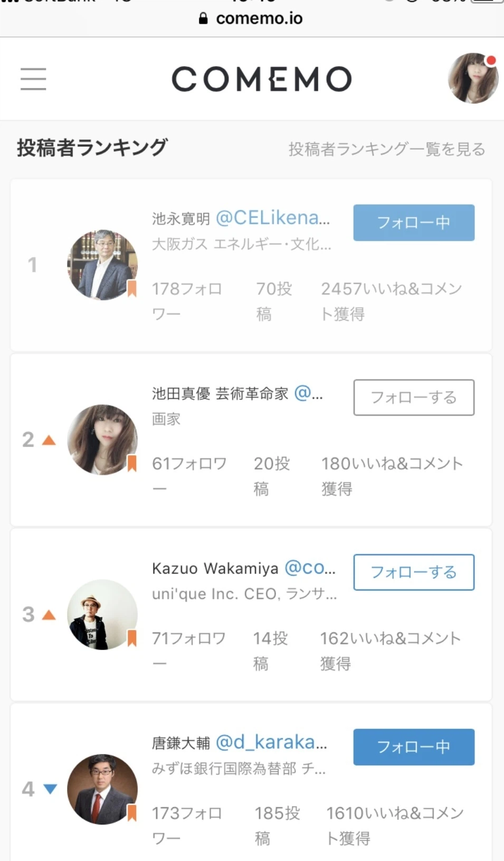Click the COMEMO logo
504x861 pixels.
coord(262,79)
